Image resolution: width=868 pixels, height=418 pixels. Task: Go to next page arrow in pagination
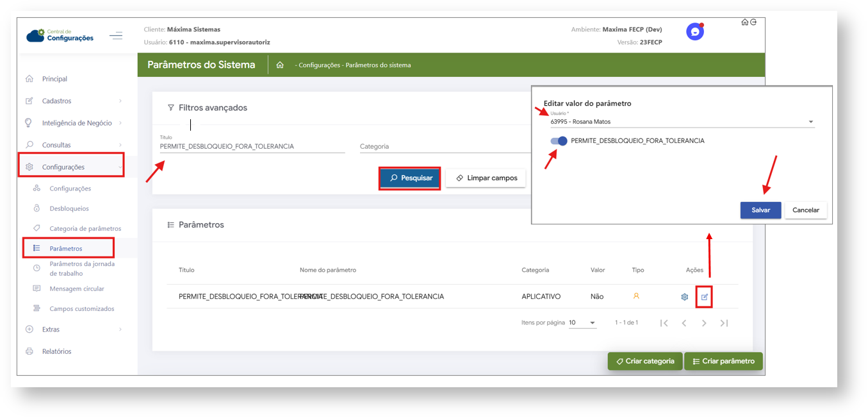[704, 323]
